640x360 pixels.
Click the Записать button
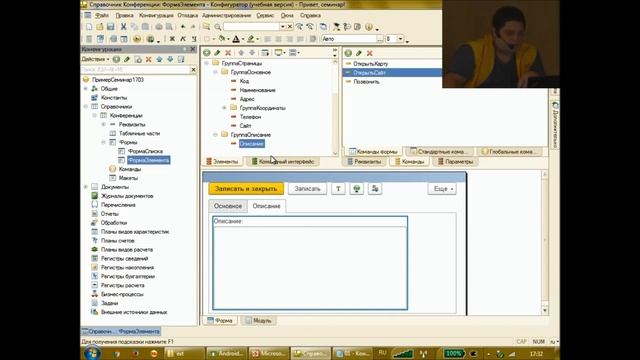point(307,189)
